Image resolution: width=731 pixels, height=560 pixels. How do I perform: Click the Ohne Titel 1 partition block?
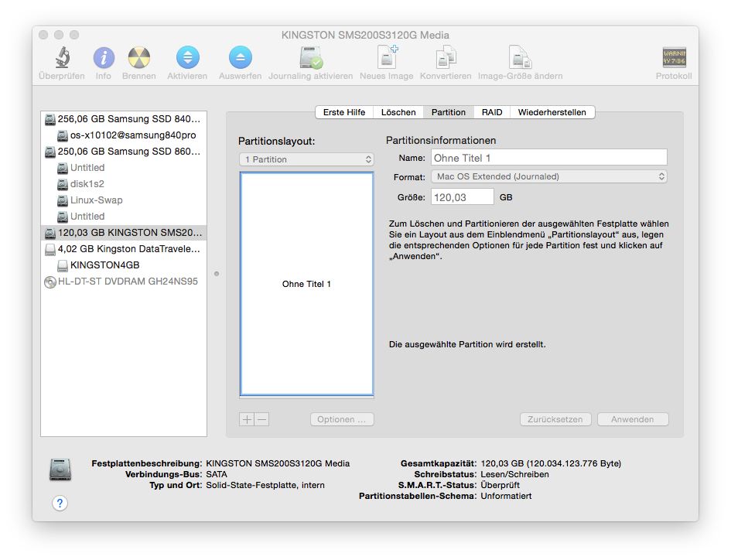[306, 284]
